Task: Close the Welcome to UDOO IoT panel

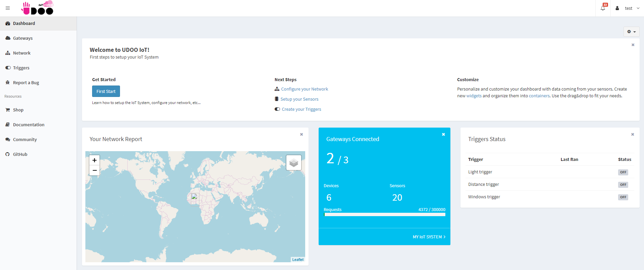Action: (x=633, y=45)
